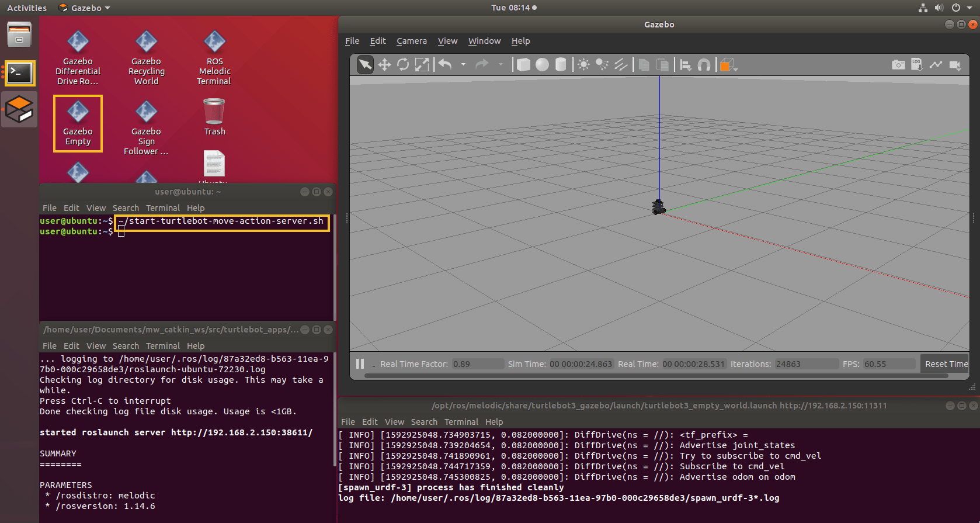Image resolution: width=980 pixels, height=523 pixels.
Task: Open Gazebo Camera menu
Action: pos(412,41)
